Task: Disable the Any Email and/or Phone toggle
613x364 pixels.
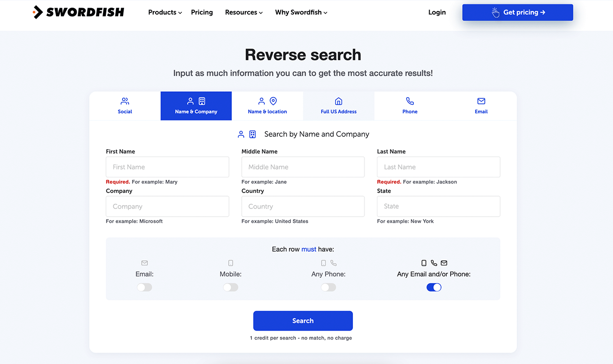Action: pyautogui.click(x=434, y=287)
